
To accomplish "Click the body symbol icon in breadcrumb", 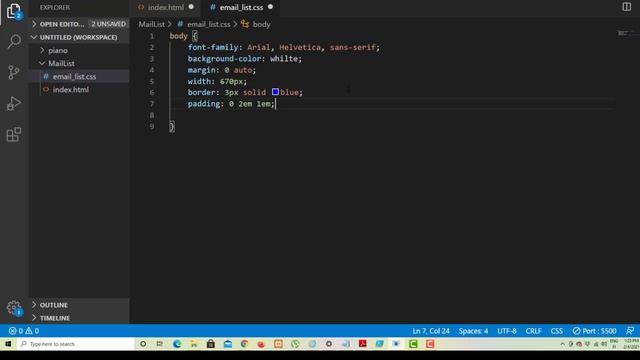I will coord(245,24).
